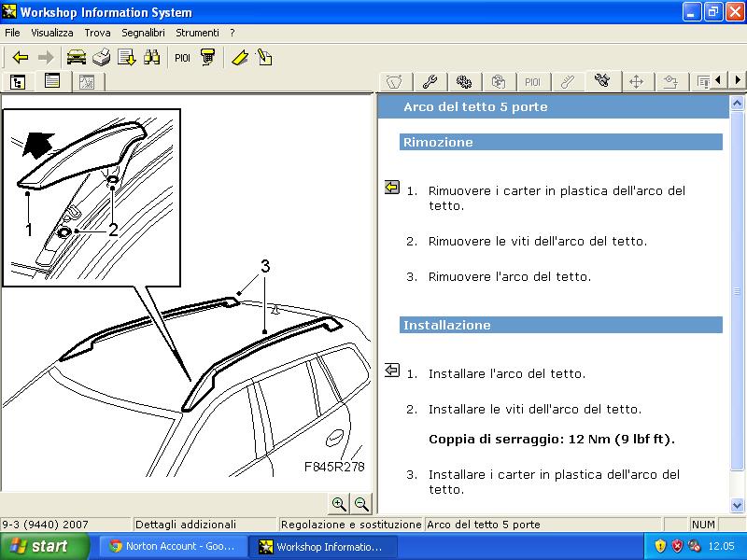Click the PIOI toolbar button

pyautogui.click(x=182, y=58)
